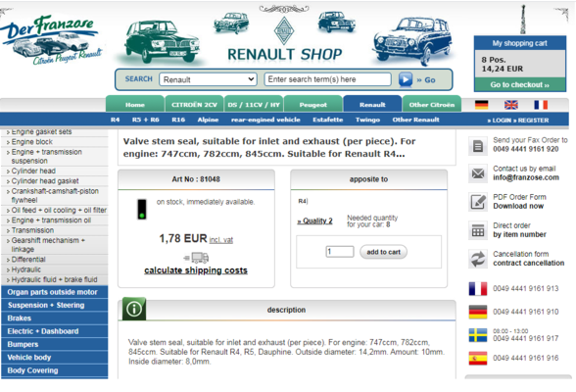Open the Renault brand search dropdown
This screenshot has height=392, width=576.
pyautogui.click(x=208, y=79)
